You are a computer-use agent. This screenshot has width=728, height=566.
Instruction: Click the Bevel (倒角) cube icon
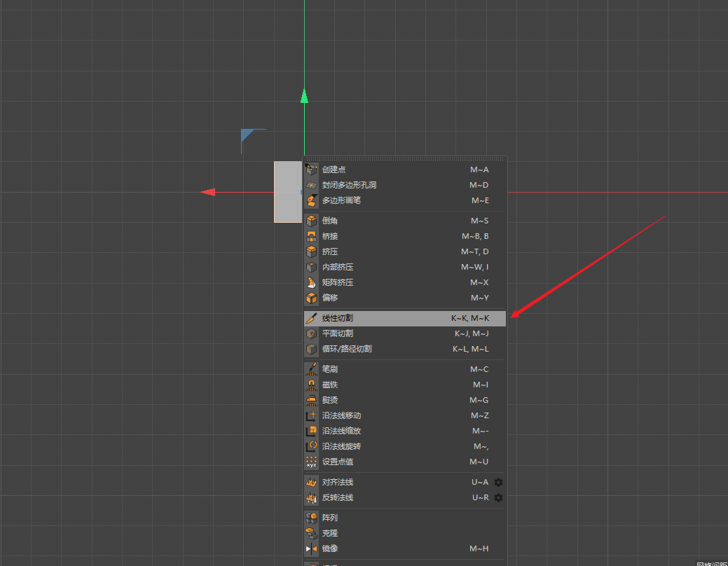(x=312, y=221)
